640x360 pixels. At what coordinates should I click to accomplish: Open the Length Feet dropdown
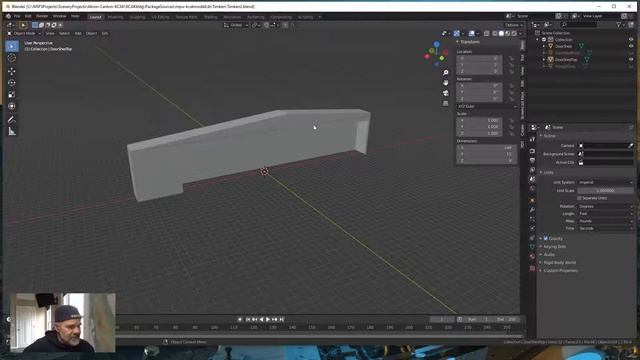click(x=605, y=213)
